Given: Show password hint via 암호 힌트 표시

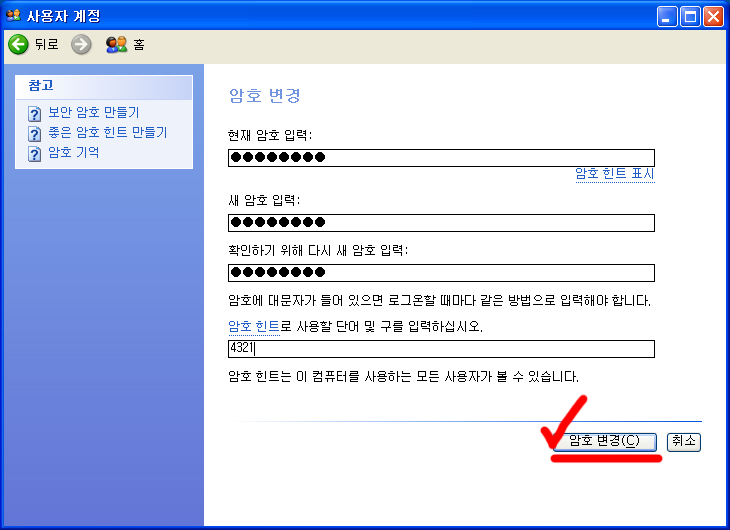Looking at the screenshot, I should point(614,174).
